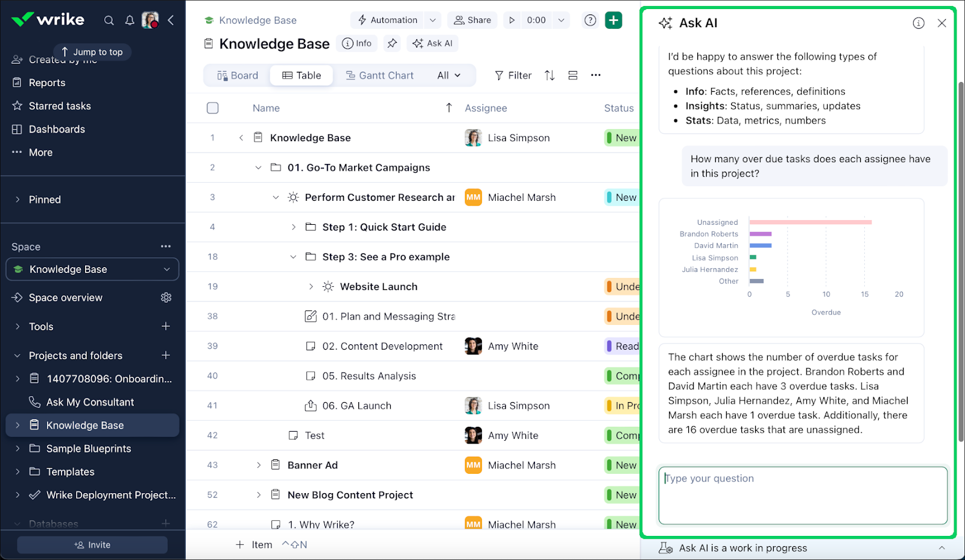Click the David Martin blue chart bar
The image size is (965, 560).
pyautogui.click(x=761, y=245)
